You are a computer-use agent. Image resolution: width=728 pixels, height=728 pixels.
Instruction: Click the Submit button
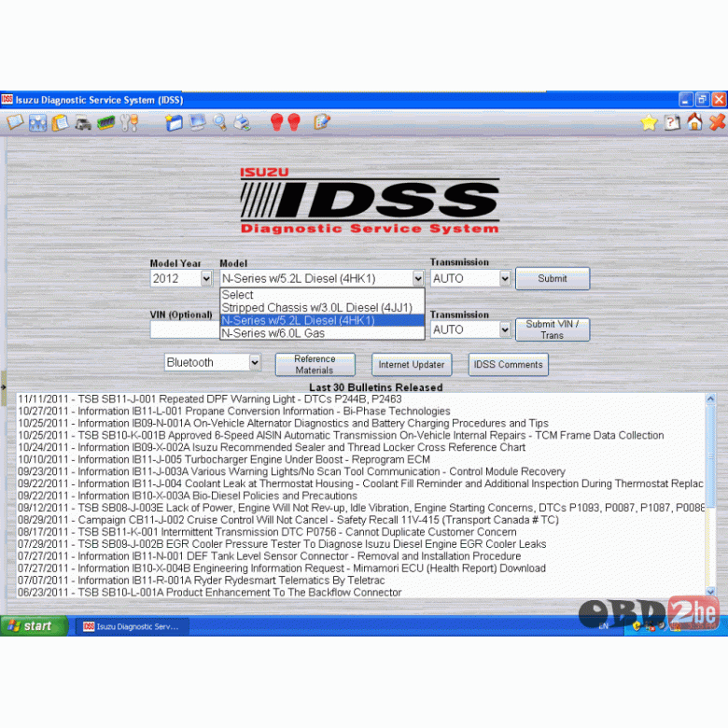click(x=553, y=278)
